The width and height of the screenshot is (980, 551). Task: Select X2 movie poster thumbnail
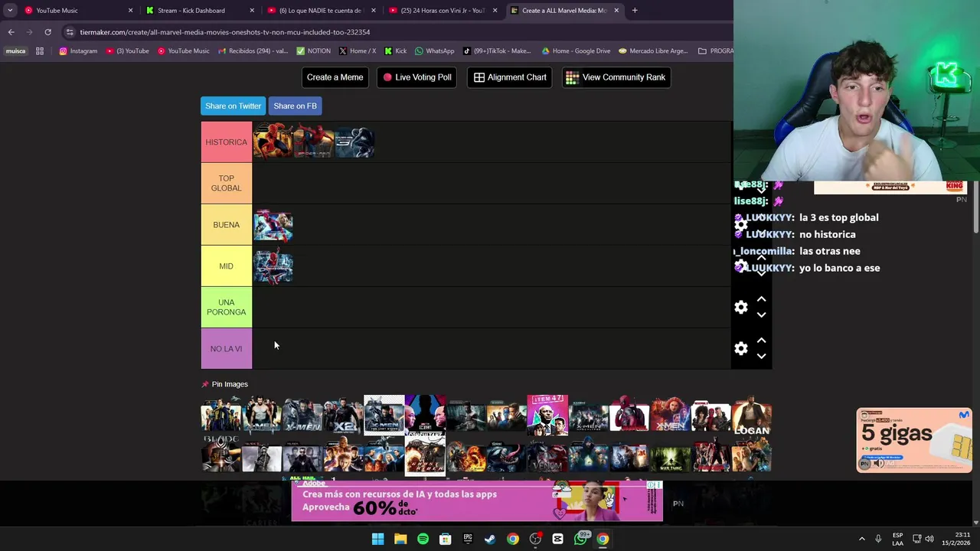tap(343, 416)
